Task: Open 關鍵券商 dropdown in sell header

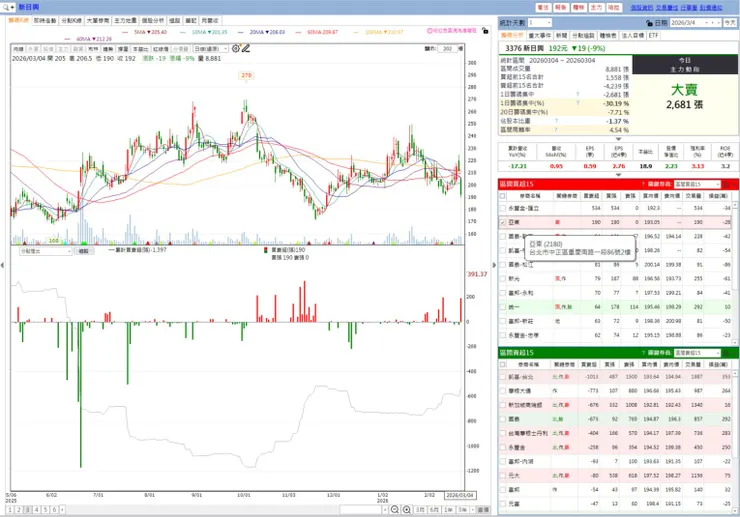Action: pyautogui.click(x=697, y=353)
